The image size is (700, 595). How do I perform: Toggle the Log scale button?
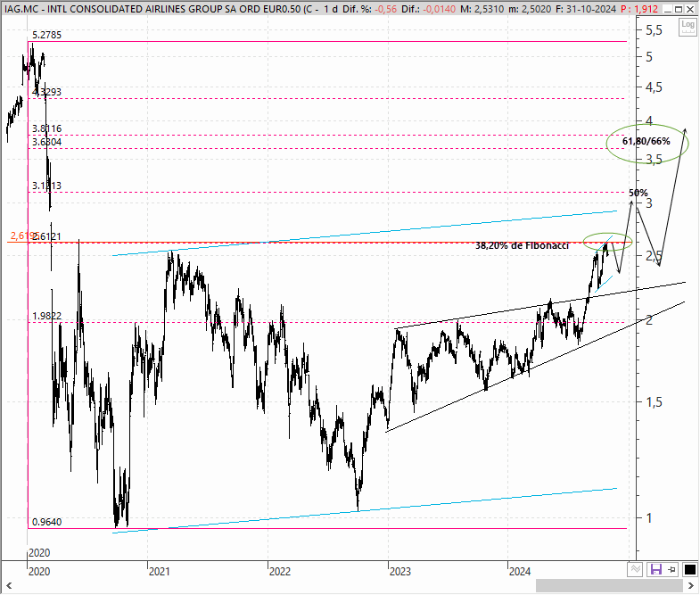tap(688, 28)
